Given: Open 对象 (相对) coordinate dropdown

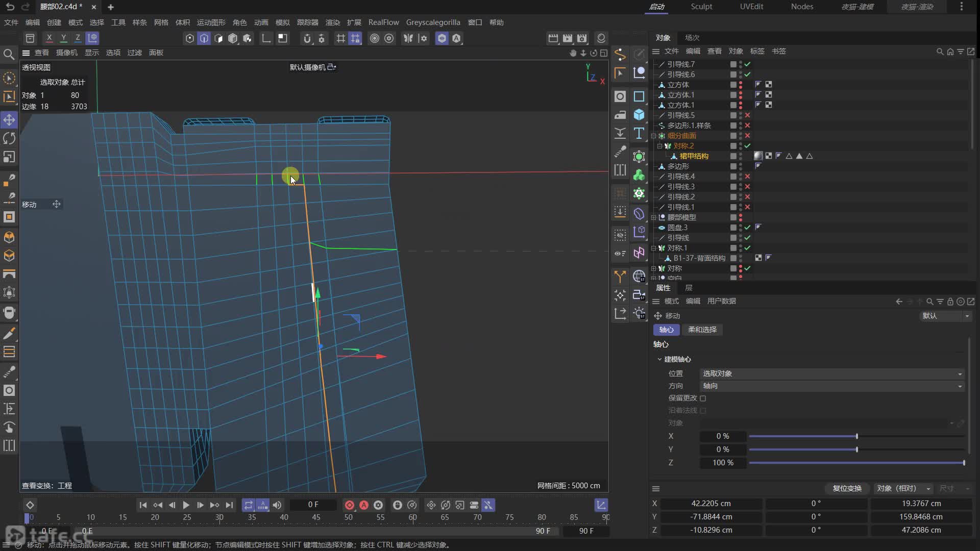Looking at the screenshot, I should coord(904,488).
